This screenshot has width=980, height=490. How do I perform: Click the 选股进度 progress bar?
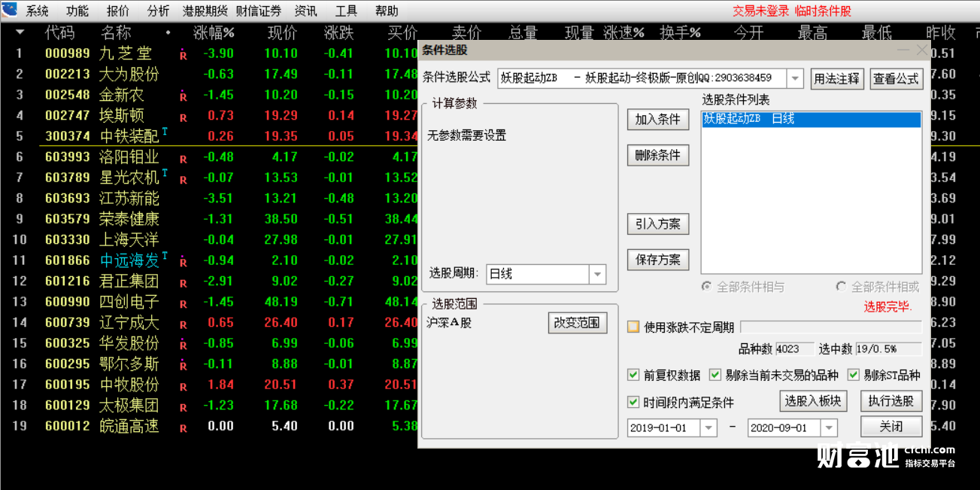coord(831,327)
